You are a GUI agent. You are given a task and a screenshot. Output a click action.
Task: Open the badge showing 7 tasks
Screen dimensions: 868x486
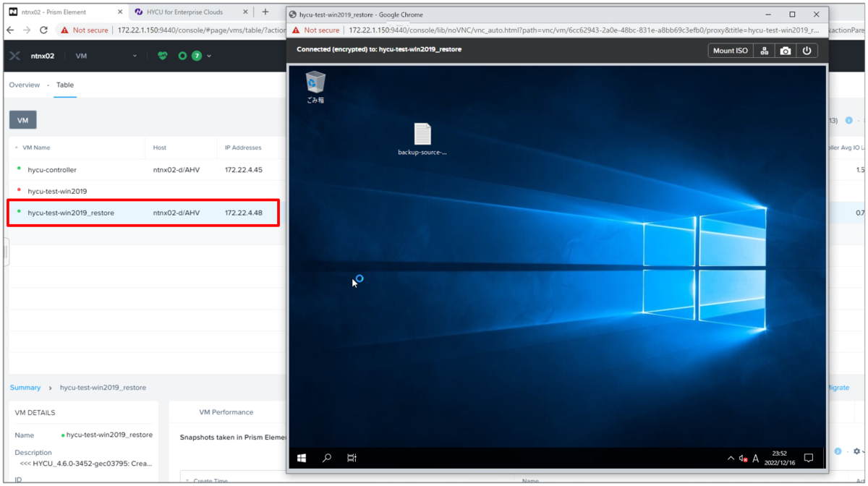click(196, 56)
